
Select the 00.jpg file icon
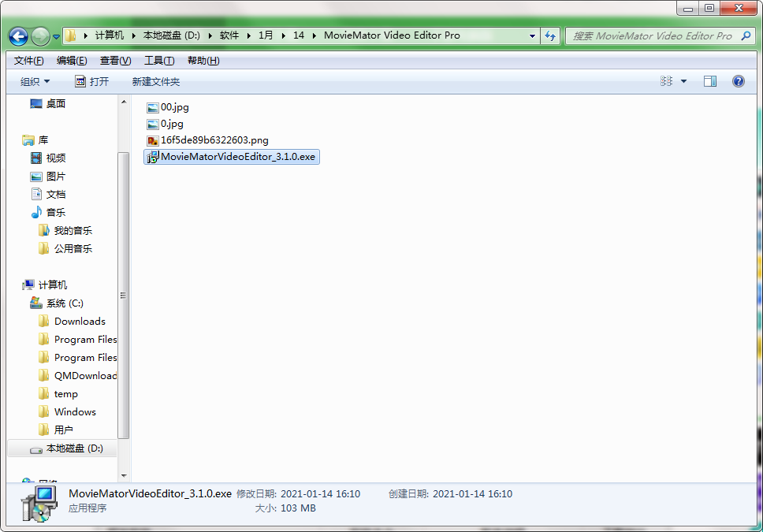pos(153,107)
